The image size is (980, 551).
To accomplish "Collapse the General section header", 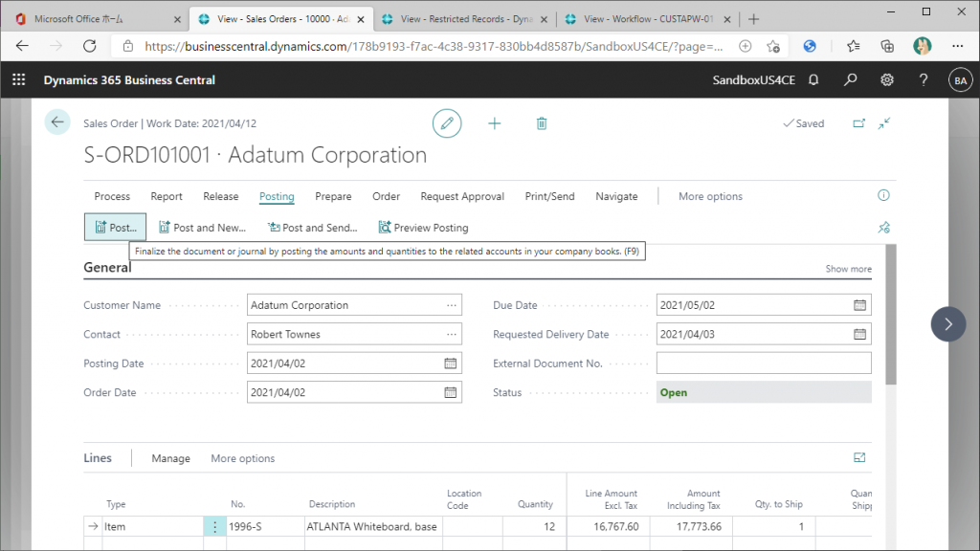I will pos(107,268).
